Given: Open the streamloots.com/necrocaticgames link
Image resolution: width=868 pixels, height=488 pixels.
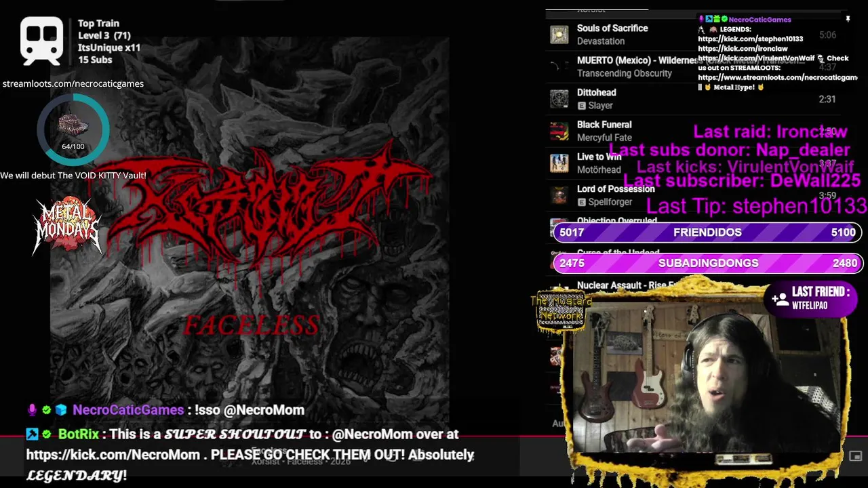Looking at the screenshot, I should click(73, 83).
